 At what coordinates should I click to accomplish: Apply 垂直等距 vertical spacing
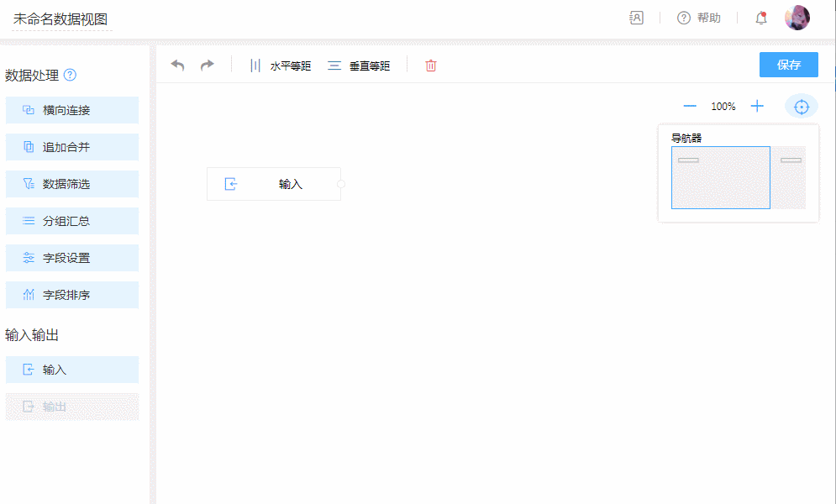point(360,66)
